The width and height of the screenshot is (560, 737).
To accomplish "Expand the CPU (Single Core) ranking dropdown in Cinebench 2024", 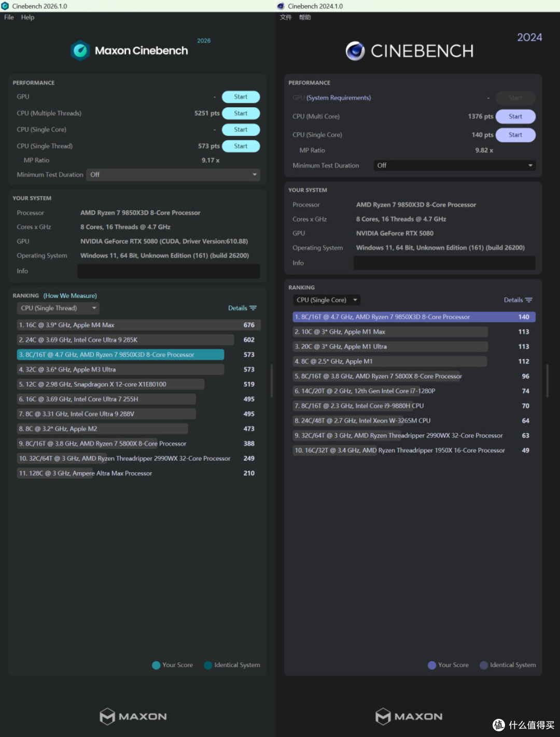I will [327, 300].
